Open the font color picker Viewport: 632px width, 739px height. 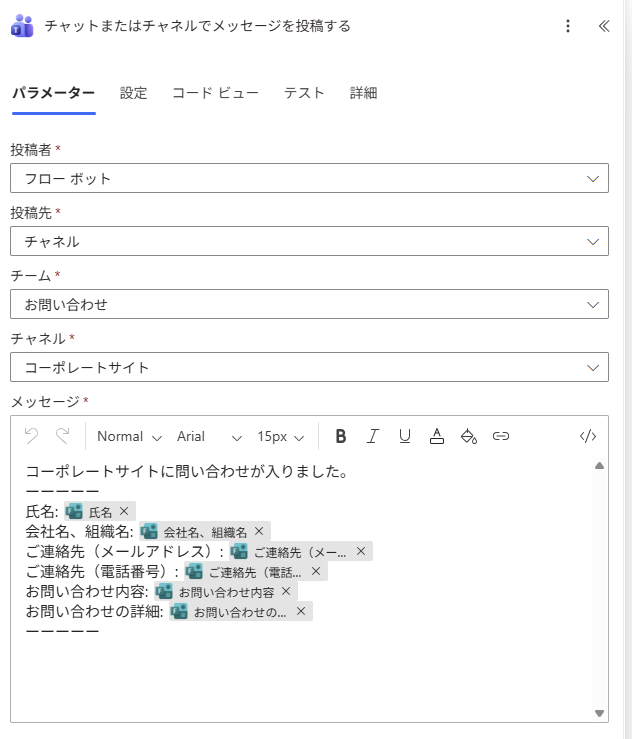pyautogui.click(x=437, y=436)
